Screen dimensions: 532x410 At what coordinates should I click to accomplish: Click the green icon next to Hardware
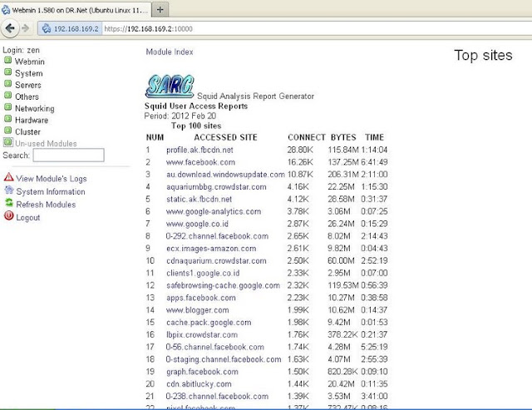click(x=7, y=119)
